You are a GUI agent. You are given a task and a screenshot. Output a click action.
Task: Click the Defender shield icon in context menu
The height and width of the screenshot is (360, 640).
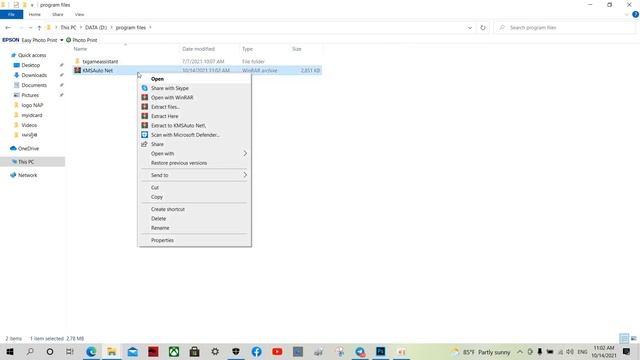coord(144,135)
